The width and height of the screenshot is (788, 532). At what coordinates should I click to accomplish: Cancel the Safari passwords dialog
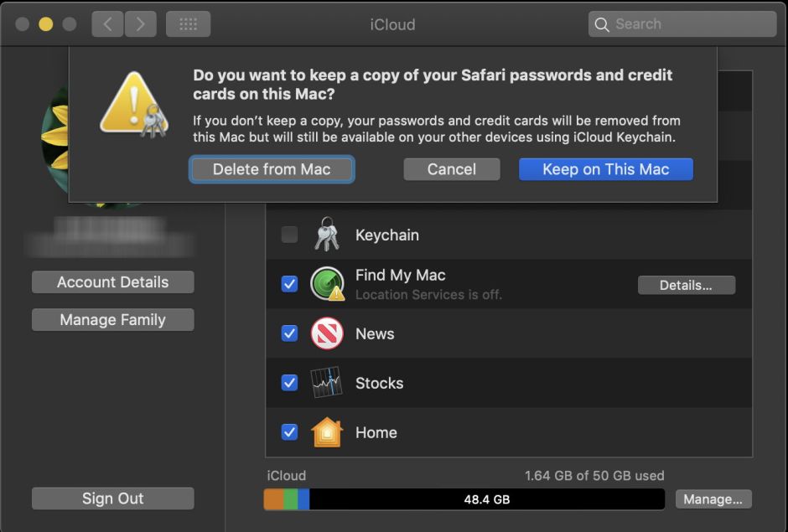pyautogui.click(x=451, y=169)
